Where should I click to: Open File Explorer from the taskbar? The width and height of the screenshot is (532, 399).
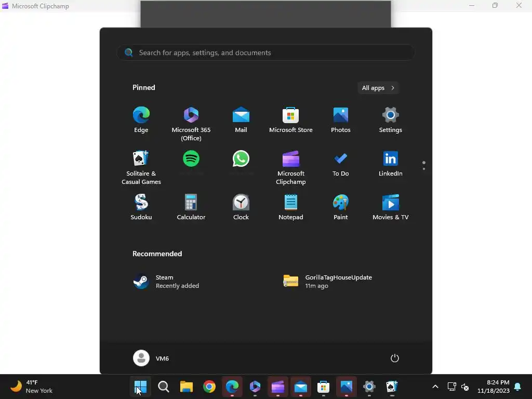187,387
